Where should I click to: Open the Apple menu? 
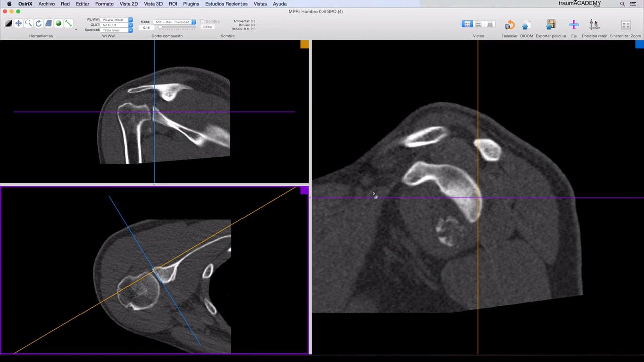click(9, 4)
